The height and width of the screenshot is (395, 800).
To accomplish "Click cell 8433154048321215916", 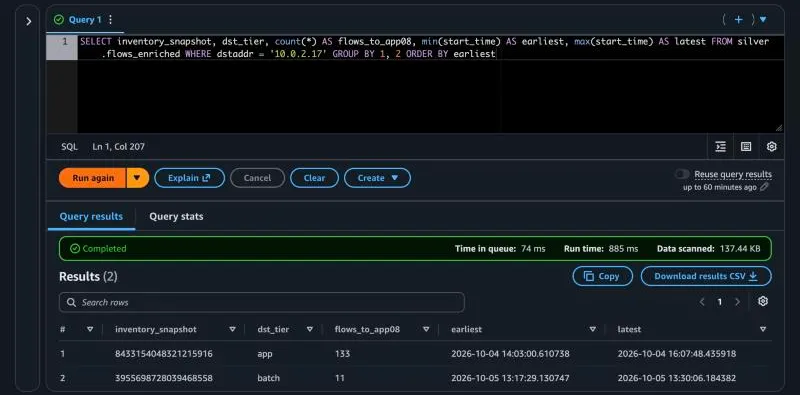I will [164, 354].
